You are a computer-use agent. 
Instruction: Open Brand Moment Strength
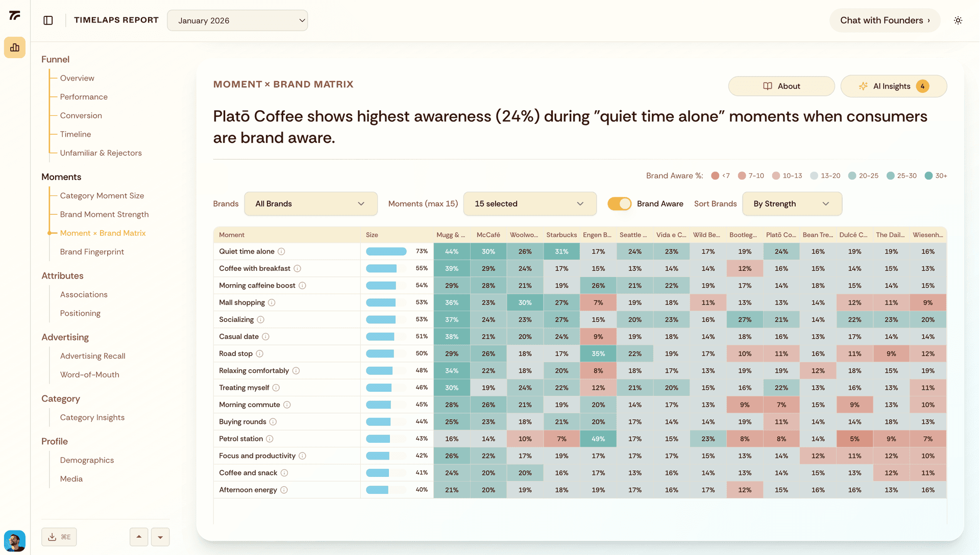[x=105, y=215]
